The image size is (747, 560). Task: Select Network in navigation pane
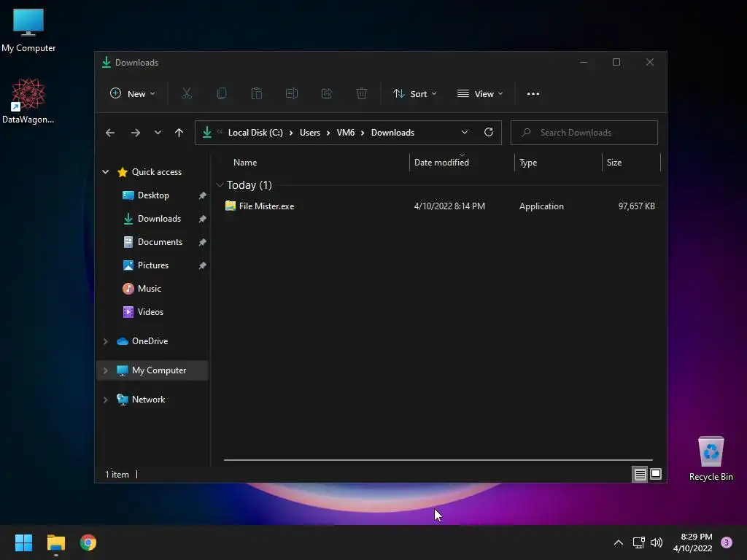[x=148, y=399]
